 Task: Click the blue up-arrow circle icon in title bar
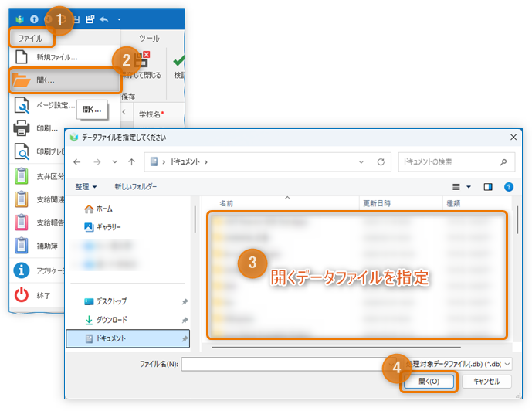[x=34, y=19]
